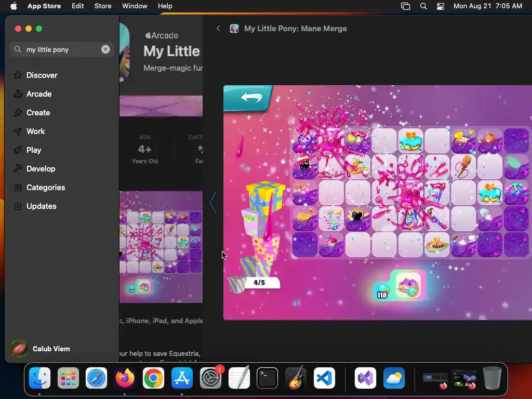Open second minimized window in Dock

tap(464, 379)
